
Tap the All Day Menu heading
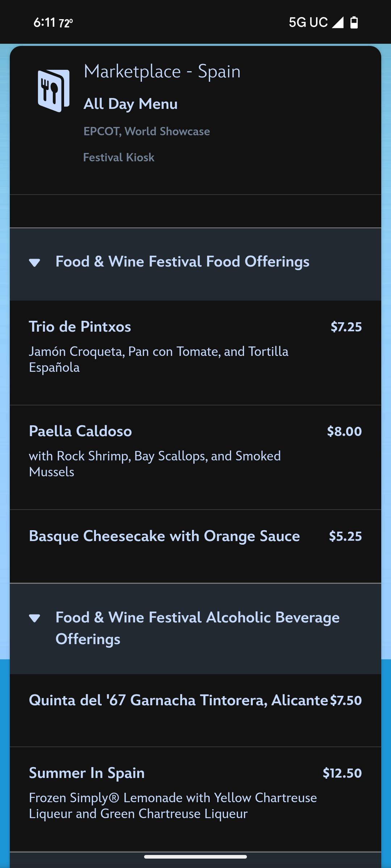[x=131, y=104]
